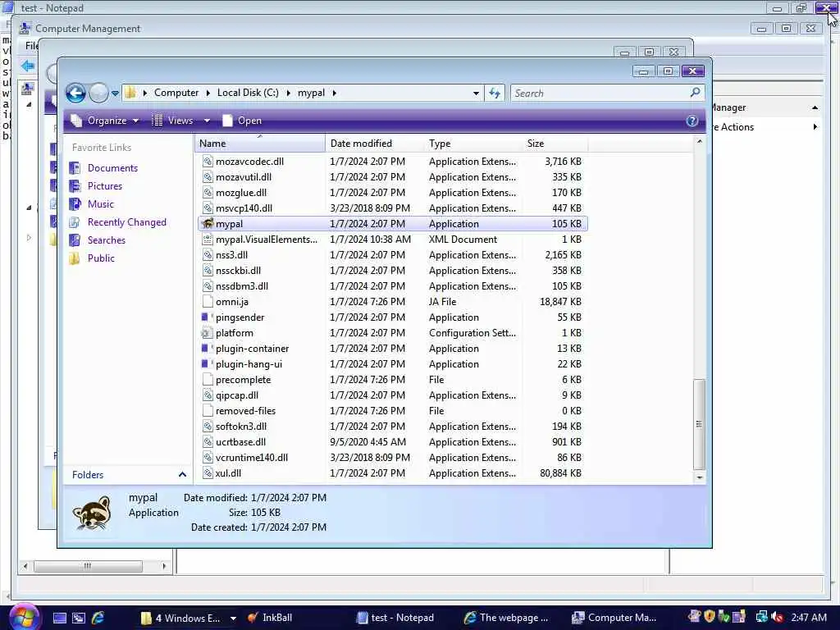Click the Forward navigation arrow in Explorer
The image size is (840, 630).
(x=98, y=94)
